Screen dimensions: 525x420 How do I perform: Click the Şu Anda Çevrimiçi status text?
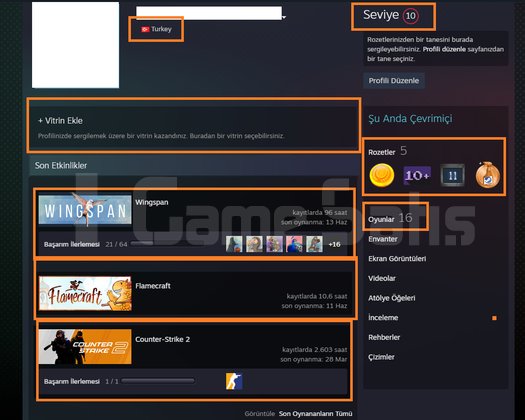(x=410, y=119)
